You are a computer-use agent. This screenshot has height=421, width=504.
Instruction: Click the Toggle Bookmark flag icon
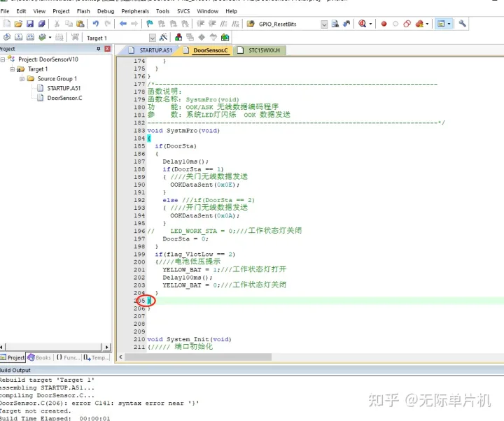pos(150,24)
